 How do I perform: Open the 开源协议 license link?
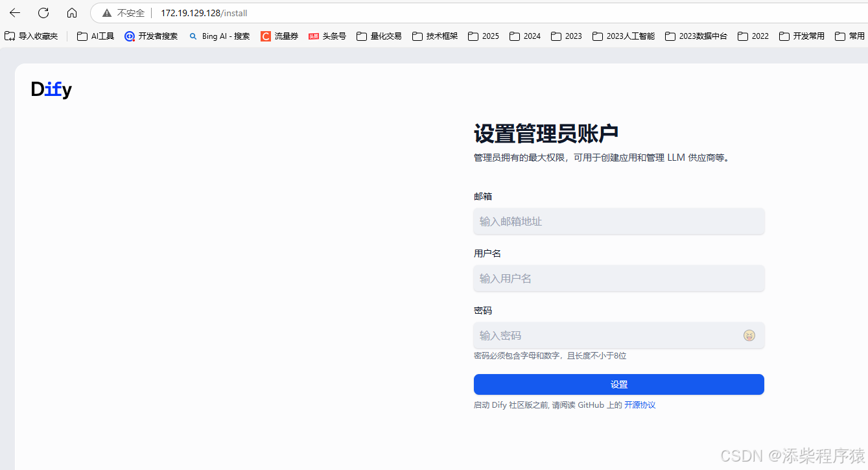click(640, 405)
